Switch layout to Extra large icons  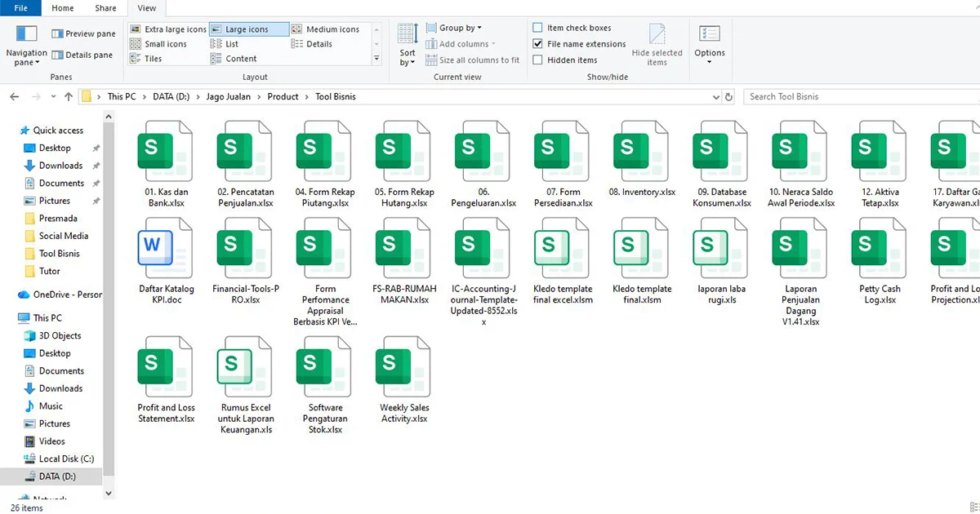(x=168, y=29)
